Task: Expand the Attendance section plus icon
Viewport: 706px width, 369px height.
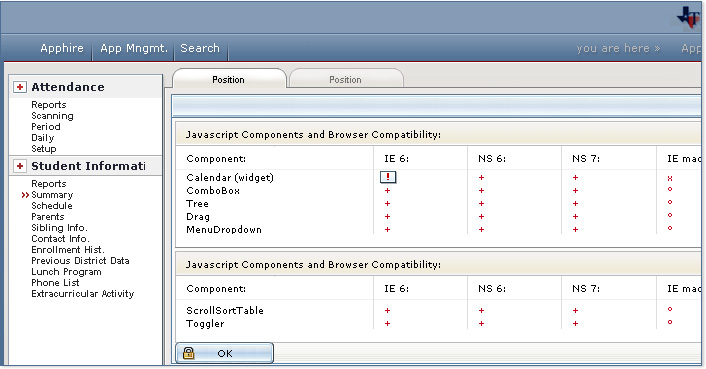Action: point(20,87)
